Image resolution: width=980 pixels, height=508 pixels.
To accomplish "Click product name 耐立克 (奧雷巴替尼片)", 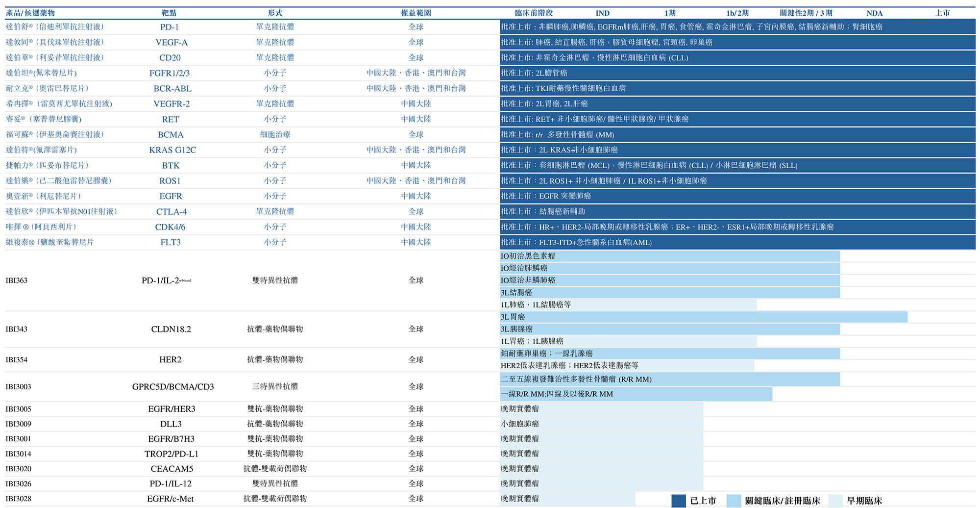I will pos(48,88).
